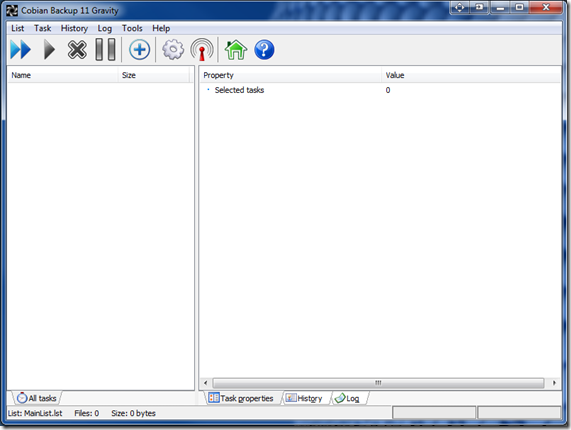Click 'Files: 0' in status bar
571x430 pixels.
pyautogui.click(x=87, y=413)
